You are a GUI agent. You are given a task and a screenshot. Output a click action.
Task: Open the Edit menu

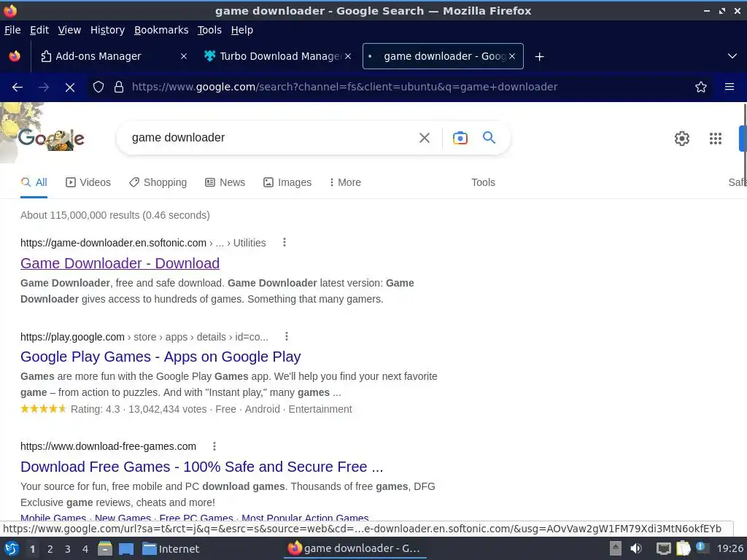click(39, 30)
